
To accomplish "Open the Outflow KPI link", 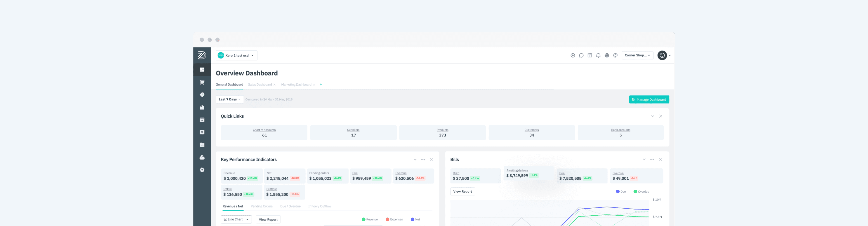I will tap(271, 189).
